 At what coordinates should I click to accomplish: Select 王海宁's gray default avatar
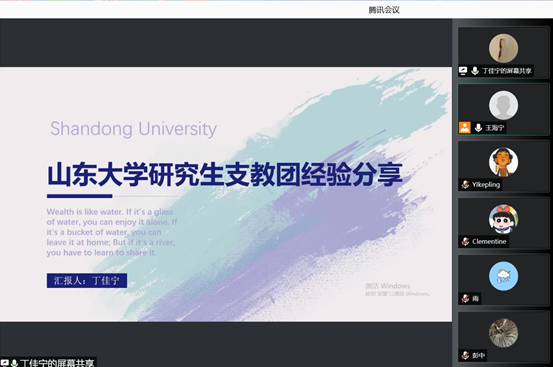tap(503, 105)
